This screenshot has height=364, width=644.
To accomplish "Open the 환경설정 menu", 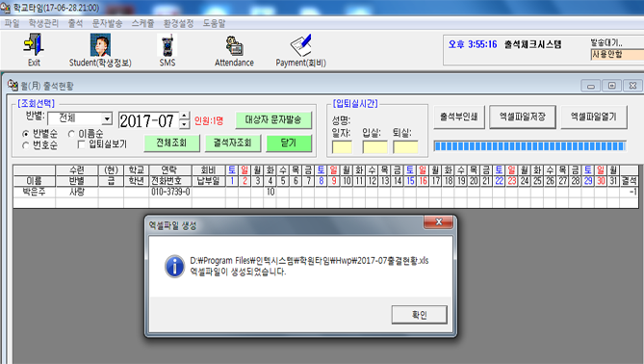I will point(178,23).
